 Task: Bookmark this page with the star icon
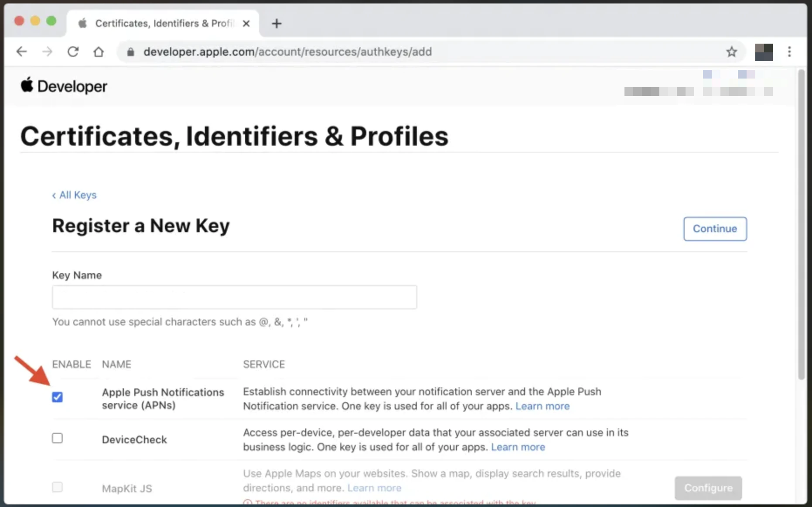tap(732, 51)
